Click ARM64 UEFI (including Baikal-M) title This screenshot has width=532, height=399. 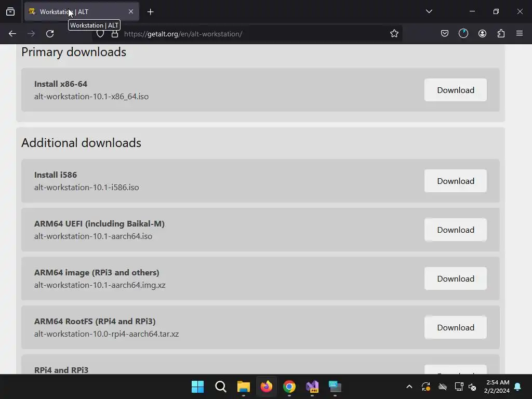pyautogui.click(x=99, y=224)
